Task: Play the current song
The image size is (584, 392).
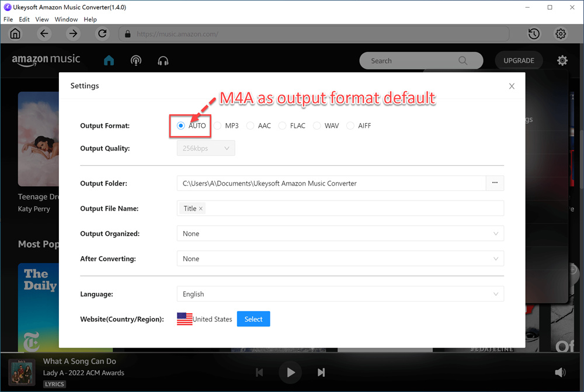Action: click(290, 372)
